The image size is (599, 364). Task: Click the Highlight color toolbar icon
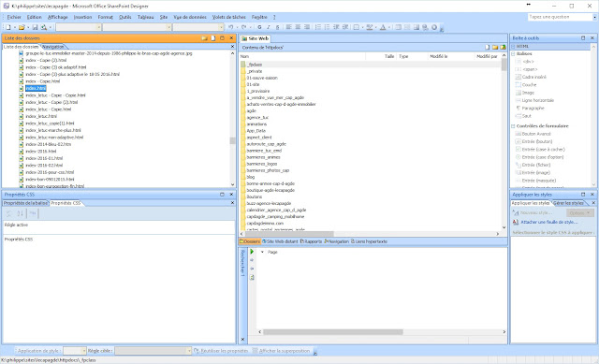click(x=370, y=27)
